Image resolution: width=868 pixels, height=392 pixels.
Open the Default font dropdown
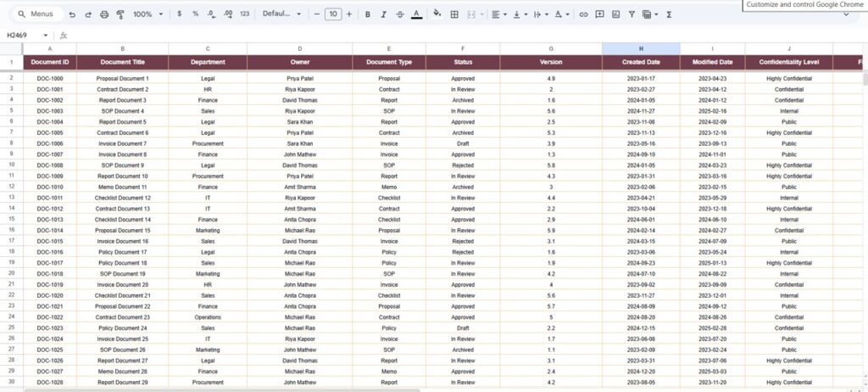tap(281, 14)
